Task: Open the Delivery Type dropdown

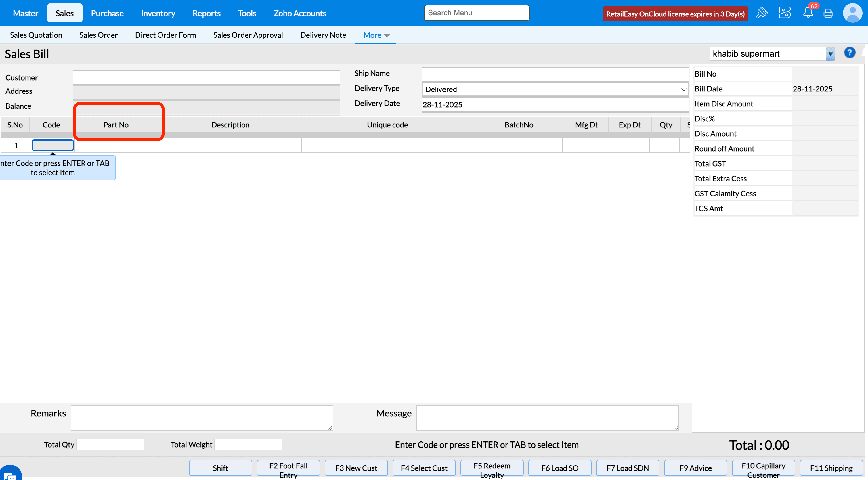Action: (x=555, y=89)
